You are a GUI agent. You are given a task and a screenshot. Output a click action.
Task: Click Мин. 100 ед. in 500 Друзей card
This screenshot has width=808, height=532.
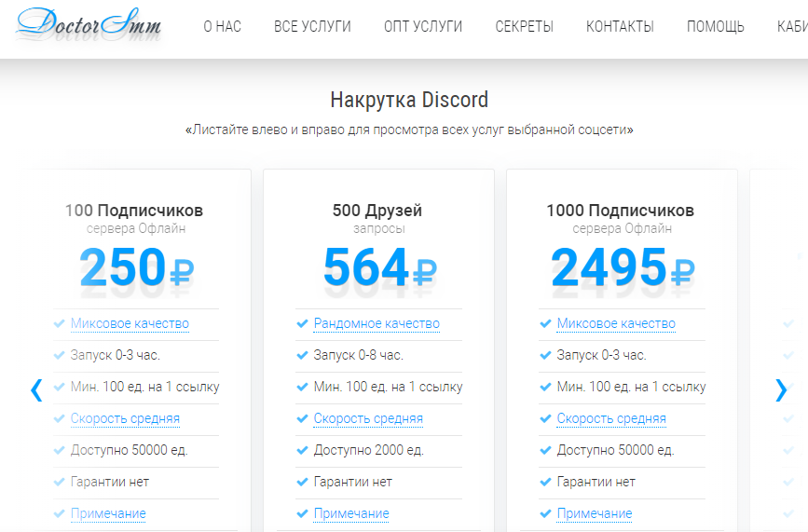pyautogui.click(x=388, y=387)
